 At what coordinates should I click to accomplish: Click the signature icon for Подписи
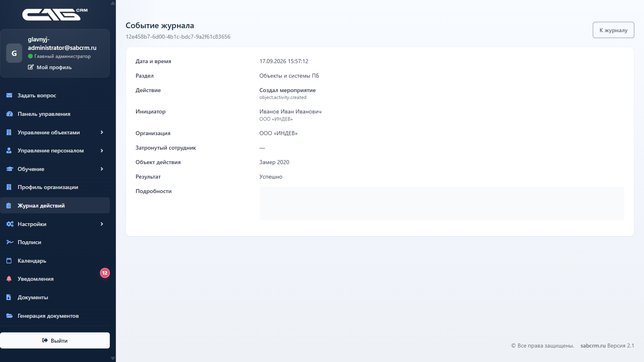(10, 242)
